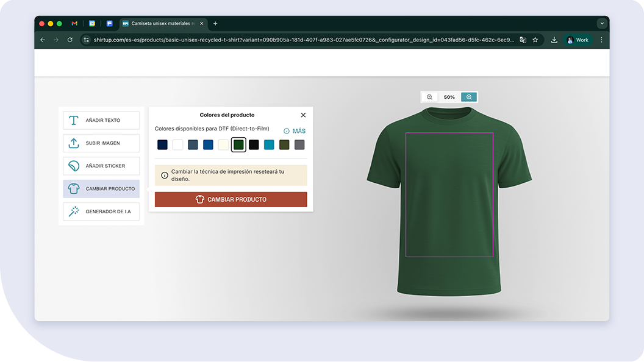Close the Camiseta unisex tab
Image resolution: width=644 pixels, height=362 pixels.
pos(202,23)
